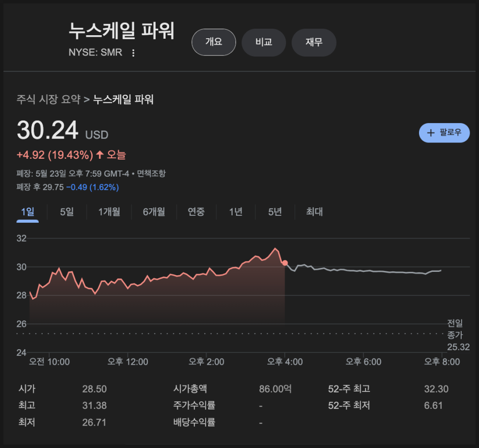Follow the stock with 팔로우 button
Screen dimensions: 479x448
click(444, 132)
